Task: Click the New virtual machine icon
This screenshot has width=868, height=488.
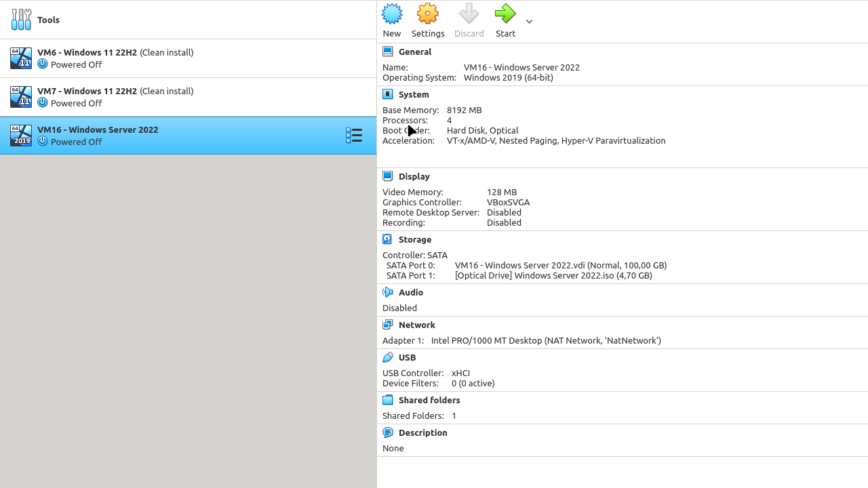Action: pyautogui.click(x=392, y=14)
